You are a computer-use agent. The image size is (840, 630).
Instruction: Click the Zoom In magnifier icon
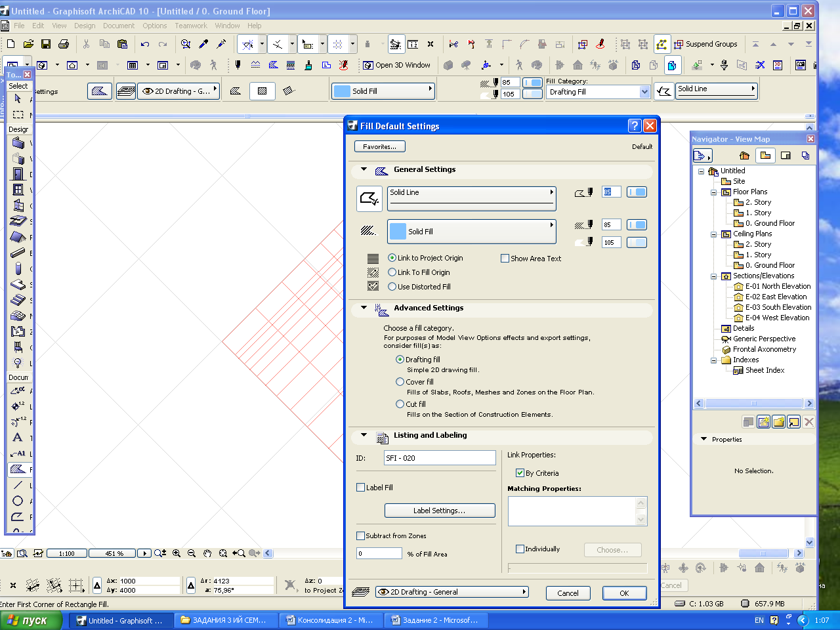pyautogui.click(x=177, y=553)
